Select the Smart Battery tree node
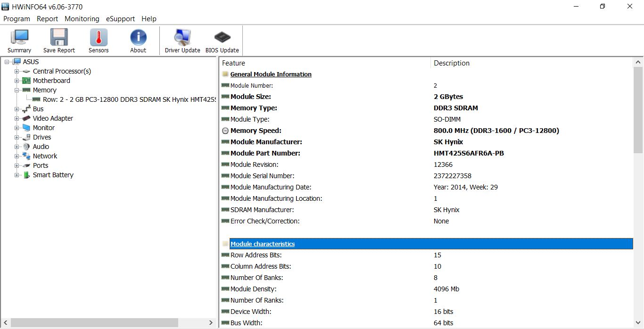 (53, 175)
